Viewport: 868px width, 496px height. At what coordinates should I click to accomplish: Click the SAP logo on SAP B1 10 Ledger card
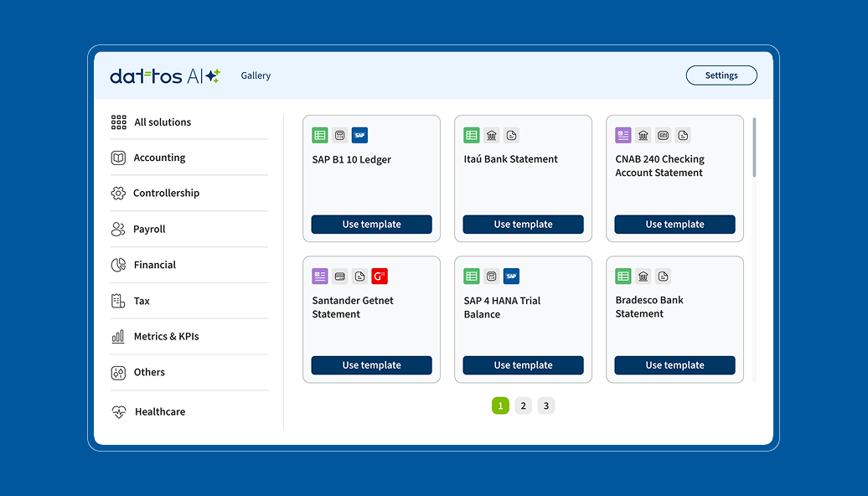point(359,135)
